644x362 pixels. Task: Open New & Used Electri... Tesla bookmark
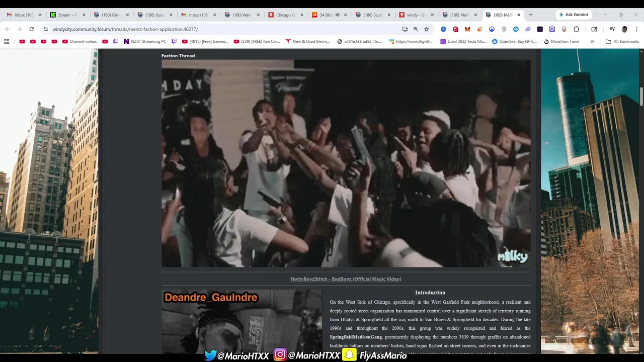308,42
